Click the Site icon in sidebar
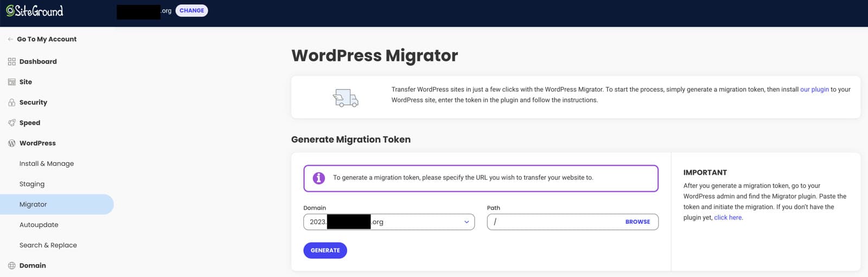Viewport: 868px width, 277px height. click(12, 82)
